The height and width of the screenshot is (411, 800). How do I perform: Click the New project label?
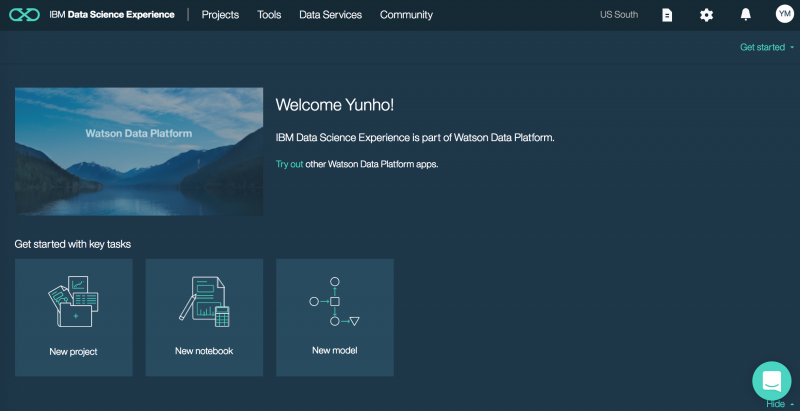73,351
